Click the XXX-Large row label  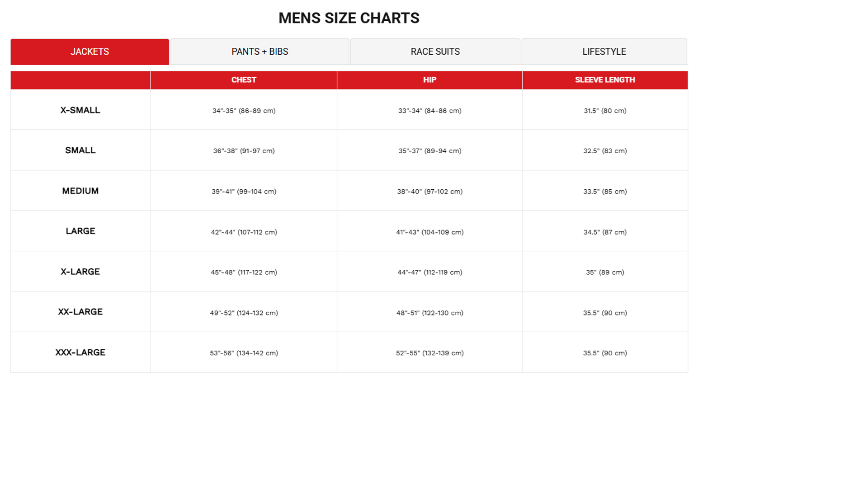coord(80,352)
